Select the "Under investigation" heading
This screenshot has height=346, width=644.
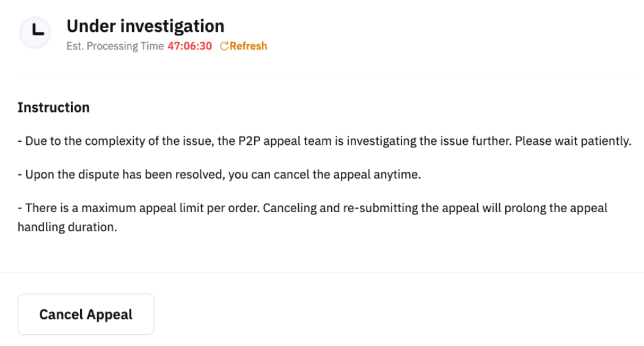point(145,26)
